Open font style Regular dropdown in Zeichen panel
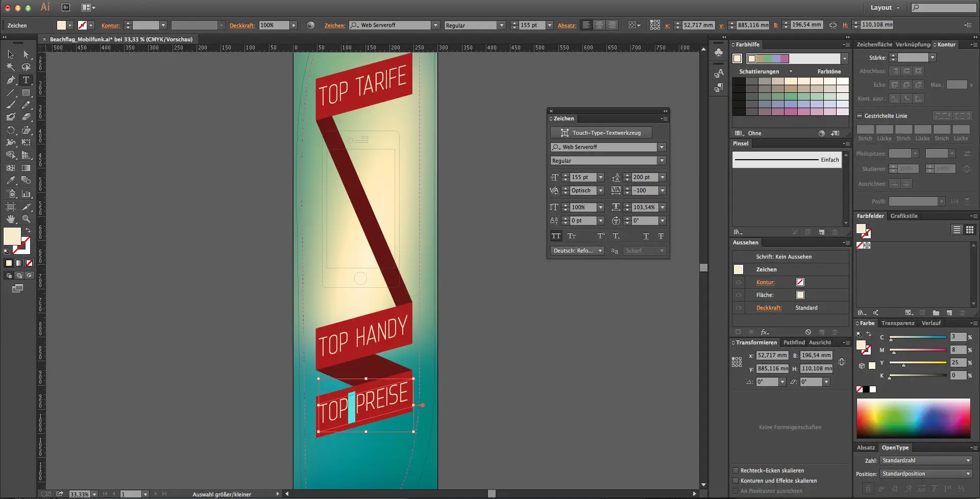 (662, 161)
